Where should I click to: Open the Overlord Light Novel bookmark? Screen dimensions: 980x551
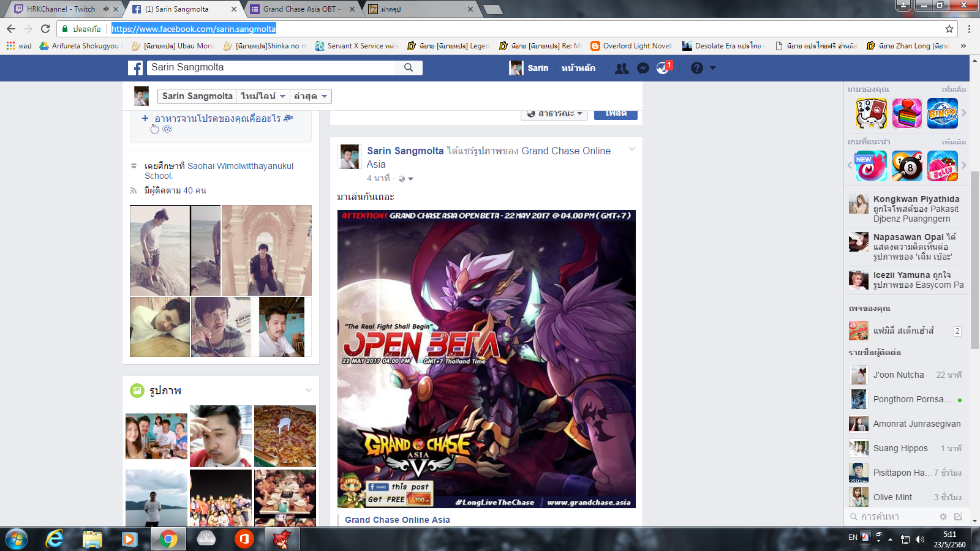(x=631, y=46)
